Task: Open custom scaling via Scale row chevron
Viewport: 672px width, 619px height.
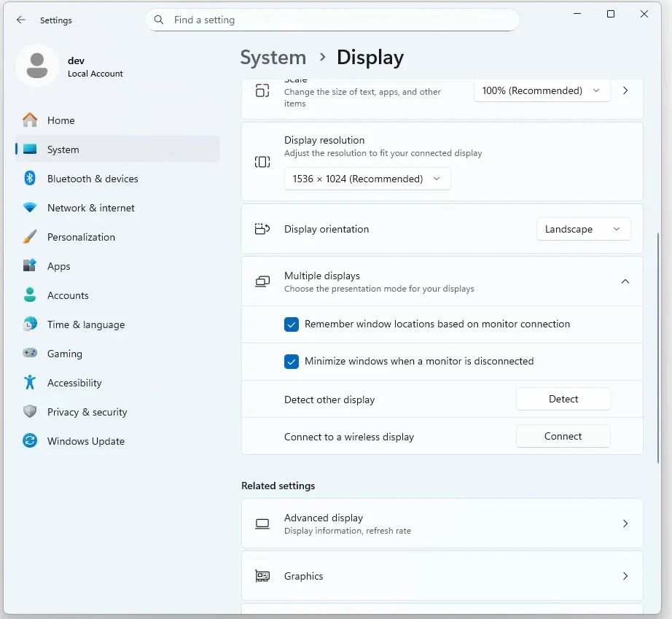Action: pyautogui.click(x=625, y=90)
